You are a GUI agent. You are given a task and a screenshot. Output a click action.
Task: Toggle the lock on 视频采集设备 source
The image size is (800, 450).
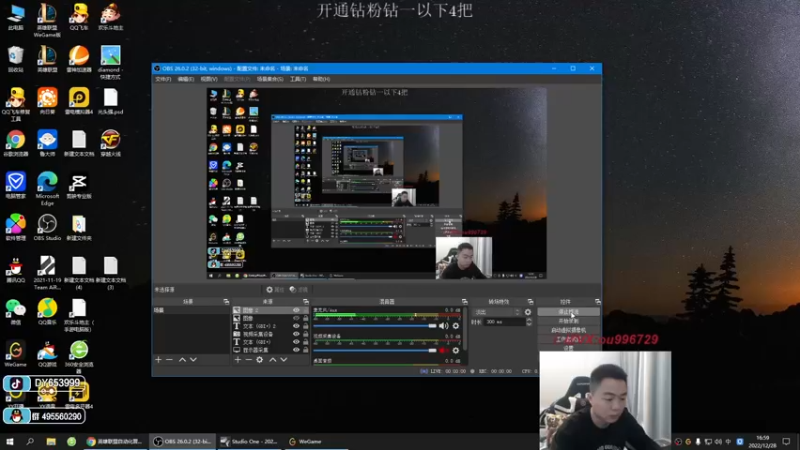point(306,334)
